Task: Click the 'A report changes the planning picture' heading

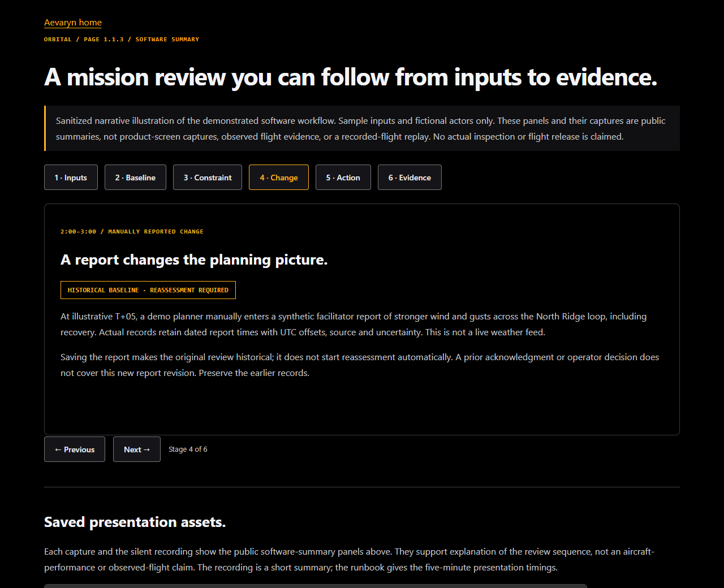Action: 194,260
